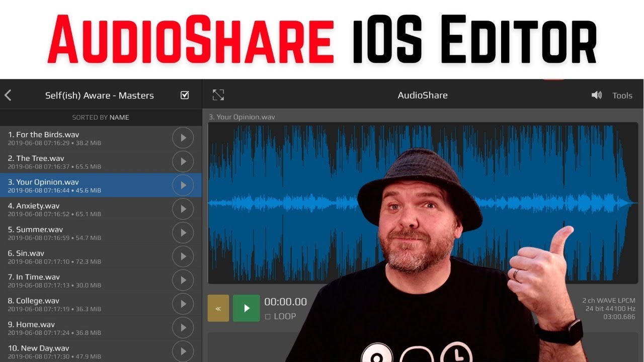This screenshot has width=644, height=362.
Task: Play 9. Home.wav preview
Action: pos(183,328)
